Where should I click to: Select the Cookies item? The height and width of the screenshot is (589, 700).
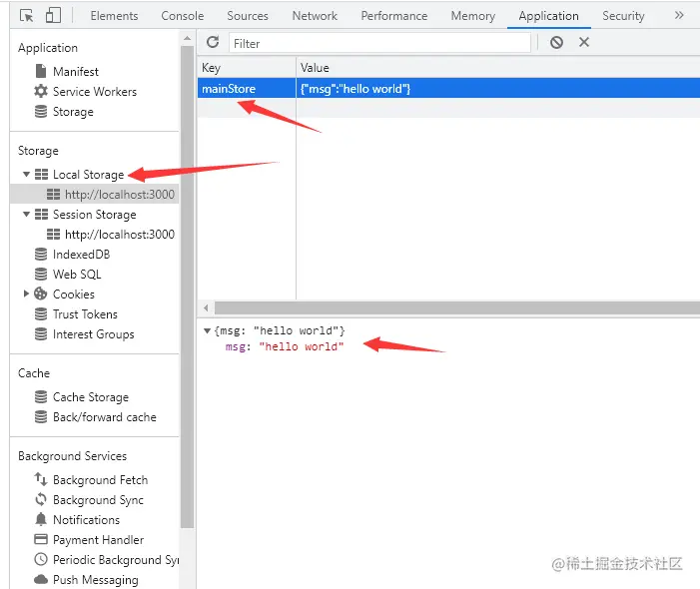[74, 294]
